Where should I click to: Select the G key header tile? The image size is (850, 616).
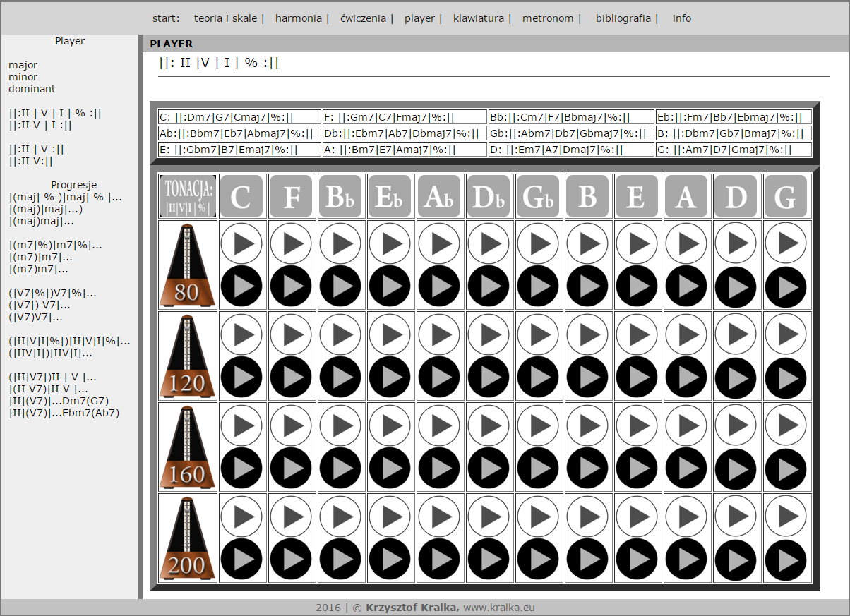[x=785, y=196]
